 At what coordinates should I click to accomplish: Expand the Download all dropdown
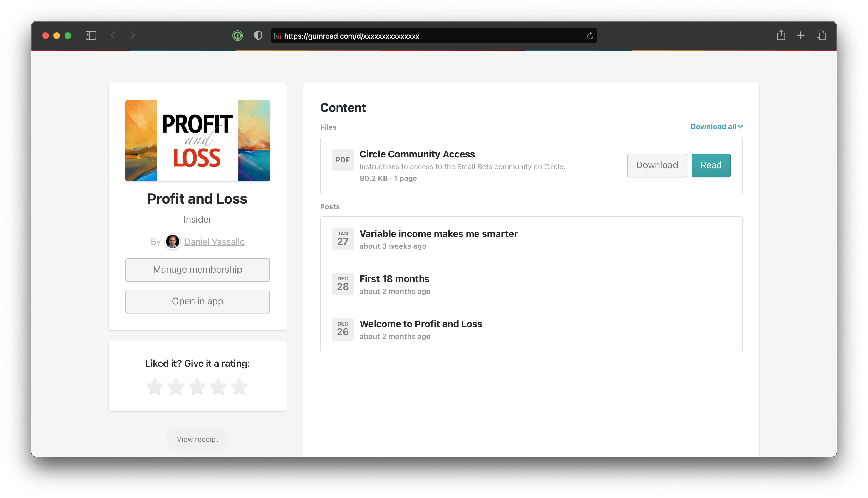coord(716,127)
